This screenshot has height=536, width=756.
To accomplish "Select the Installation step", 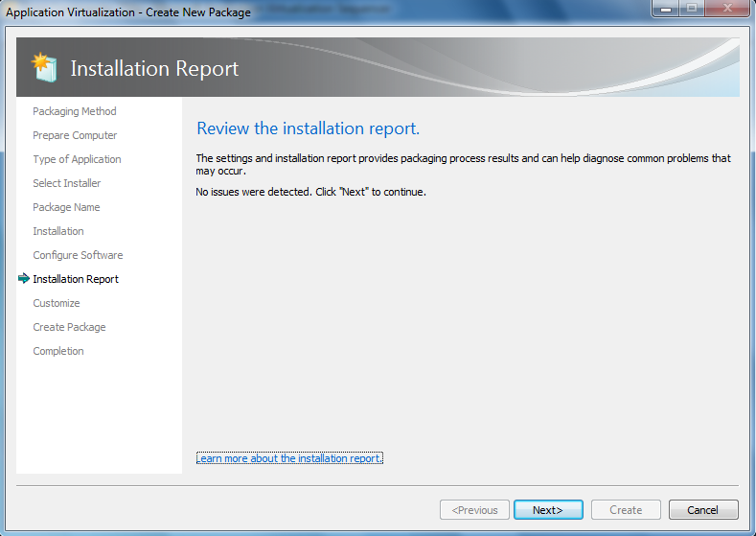I will pyautogui.click(x=58, y=231).
